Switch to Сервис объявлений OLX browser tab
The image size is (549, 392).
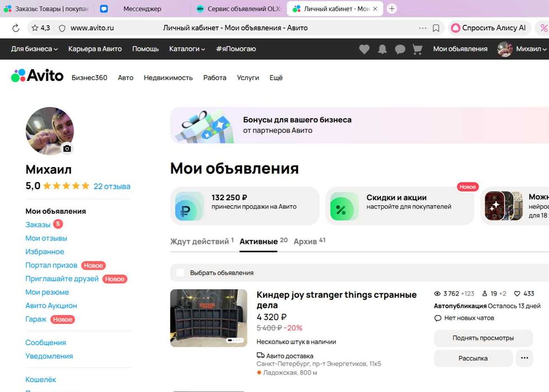(x=239, y=9)
